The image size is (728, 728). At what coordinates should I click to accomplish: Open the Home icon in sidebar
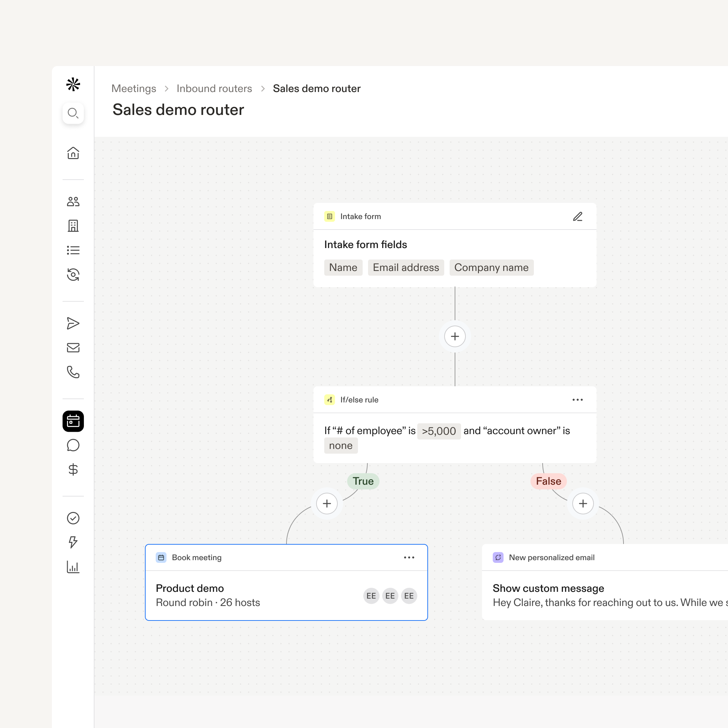(x=73, y=153)
